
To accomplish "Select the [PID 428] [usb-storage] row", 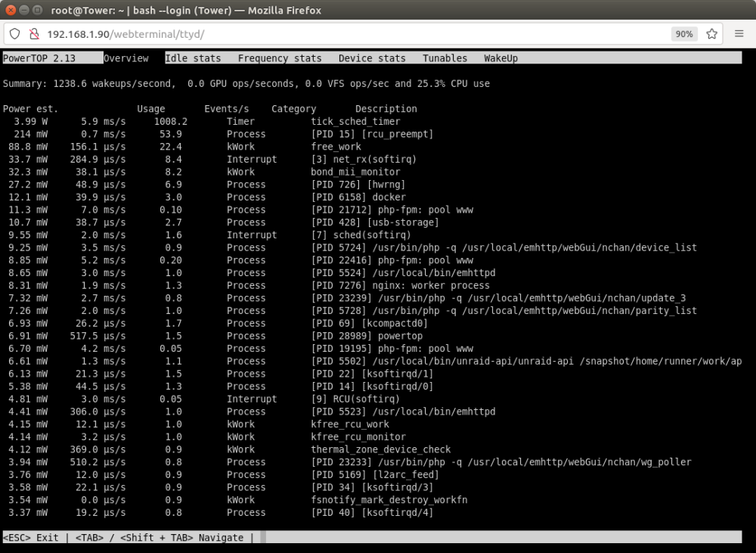I will click(225, 222).
